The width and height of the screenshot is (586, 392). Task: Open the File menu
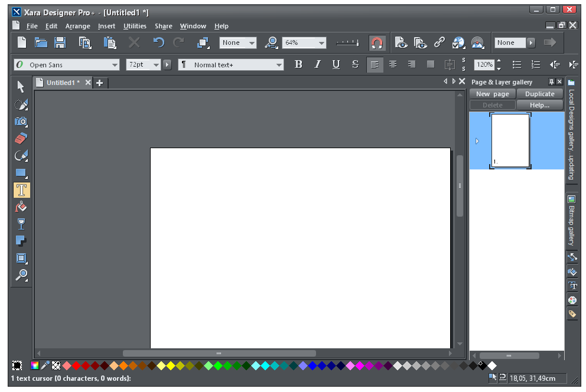tap(32, 26)
